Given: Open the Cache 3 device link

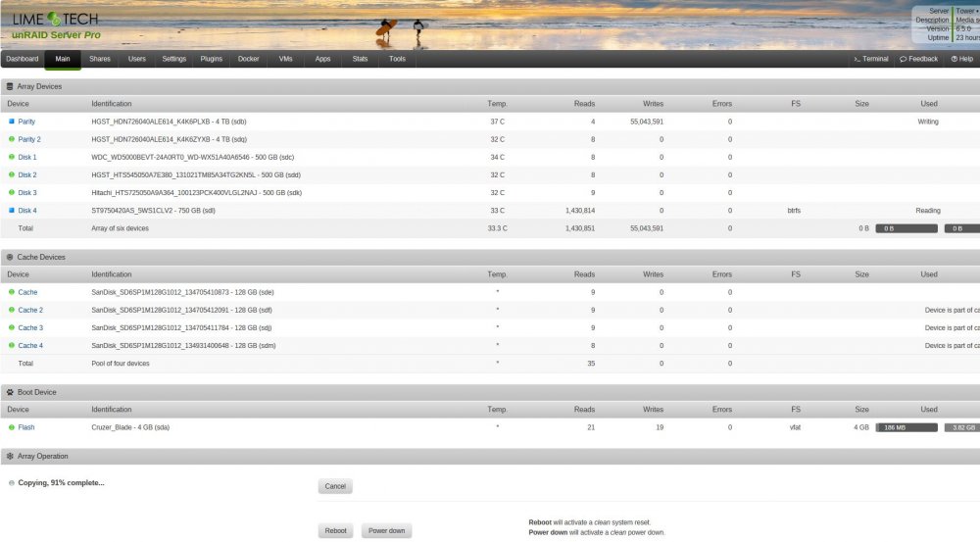Looking at the screenshot, I should pyautogui.click(x=30, y=327).
